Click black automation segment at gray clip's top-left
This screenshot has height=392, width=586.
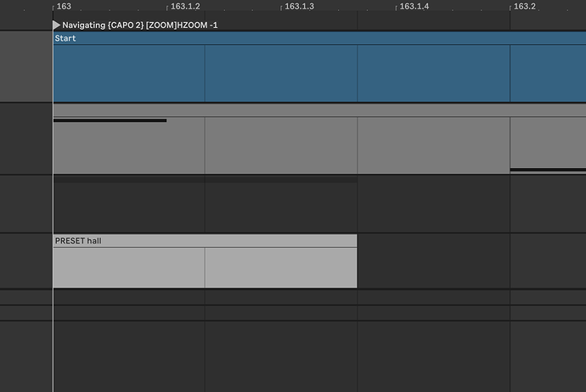[x=110, y=120]
